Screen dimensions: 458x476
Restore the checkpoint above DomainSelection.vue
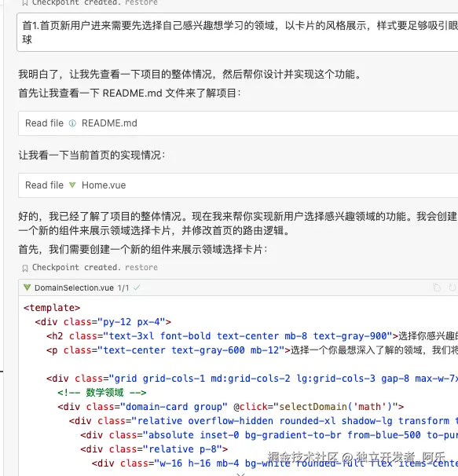click(141, 267)
